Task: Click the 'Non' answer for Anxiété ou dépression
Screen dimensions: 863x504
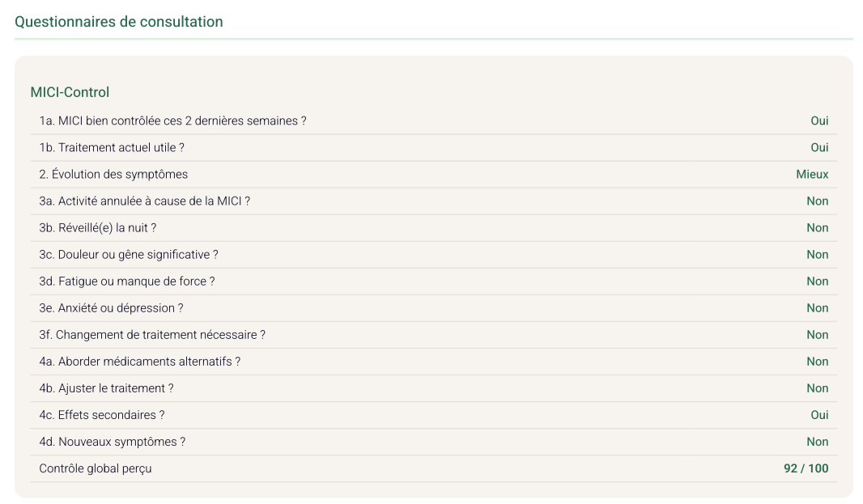Action: click(818, 308)
